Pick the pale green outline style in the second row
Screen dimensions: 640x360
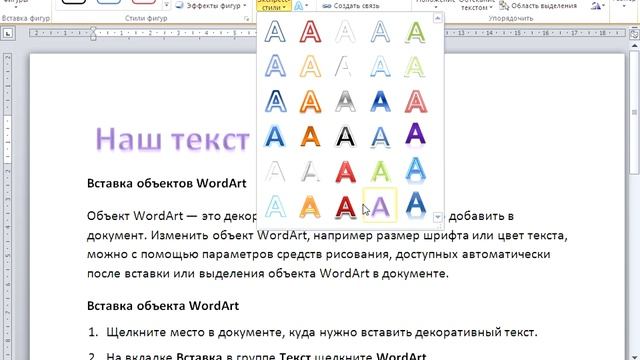(416, 66)
